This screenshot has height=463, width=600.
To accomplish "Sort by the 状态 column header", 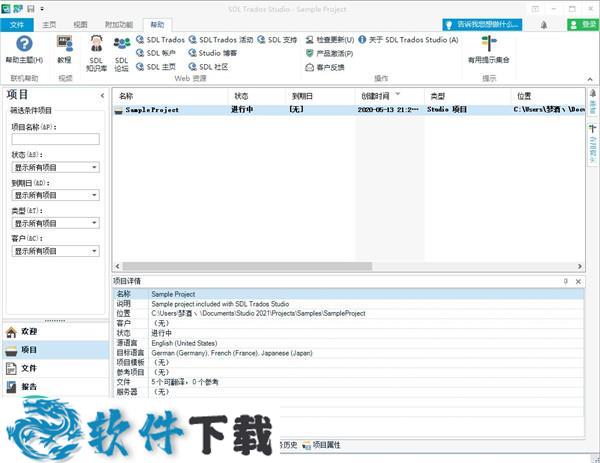I will (257, 96).
